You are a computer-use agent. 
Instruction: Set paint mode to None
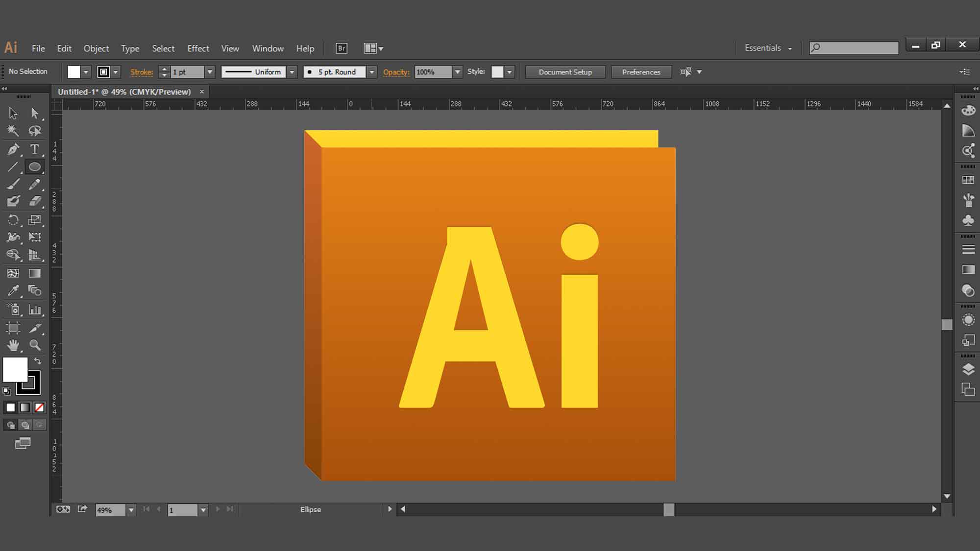(x=39, y=407)
